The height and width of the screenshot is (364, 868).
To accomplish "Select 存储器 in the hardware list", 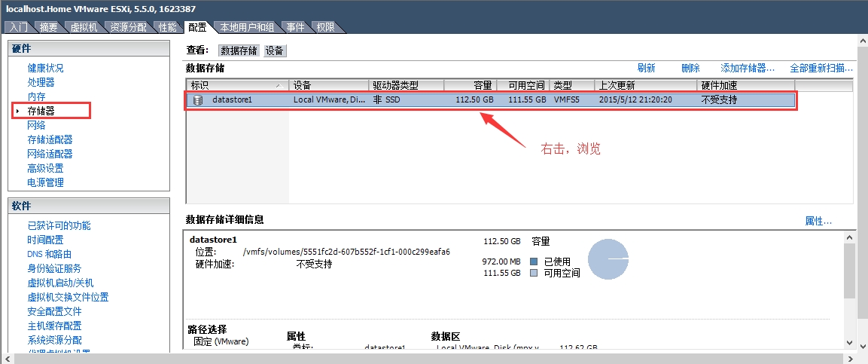I will (41, 112).
